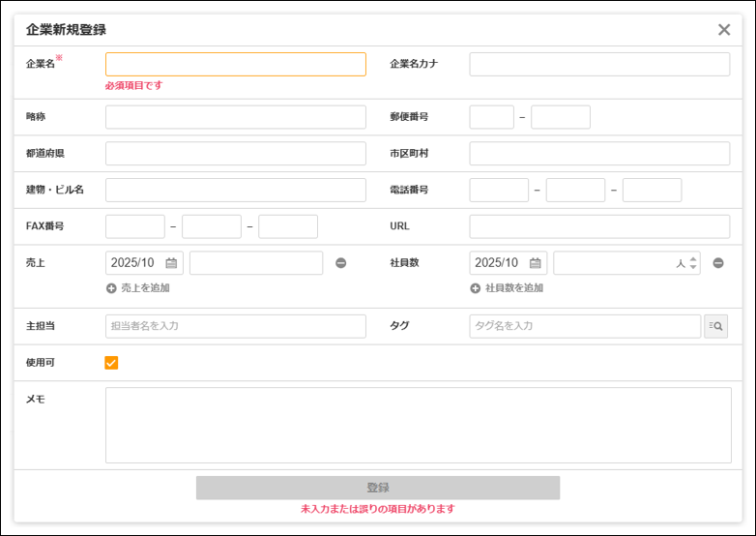Focus the 企業名 required input field
The height and width of the screenshot is (536, 756).
pyautogui.click(x=235, y=64)
